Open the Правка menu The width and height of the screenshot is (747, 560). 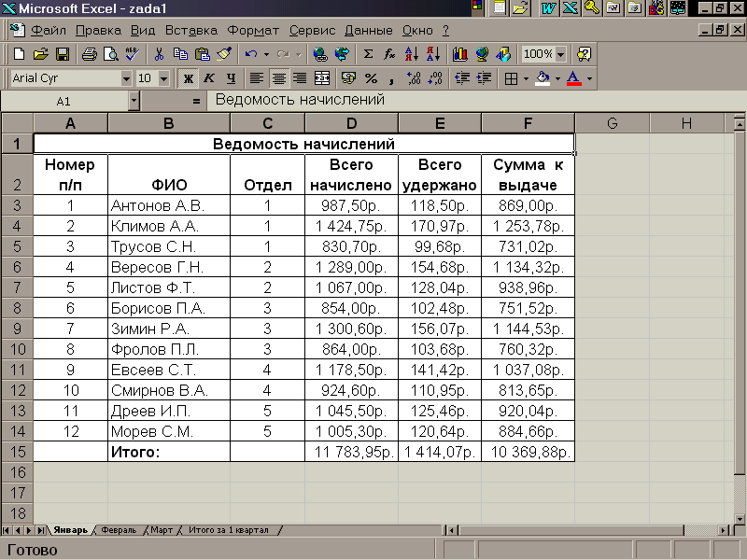tap(98, 31)
